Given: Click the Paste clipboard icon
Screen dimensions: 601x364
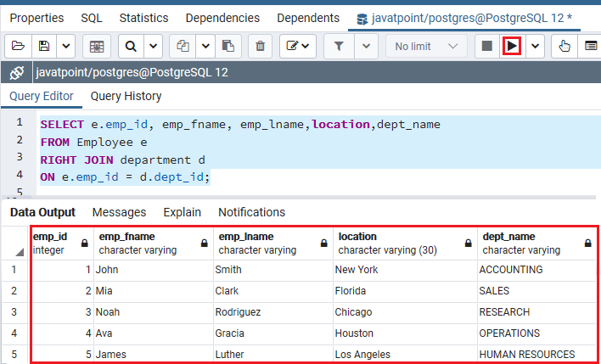Looking at the screenshot, I should (228, 47).
